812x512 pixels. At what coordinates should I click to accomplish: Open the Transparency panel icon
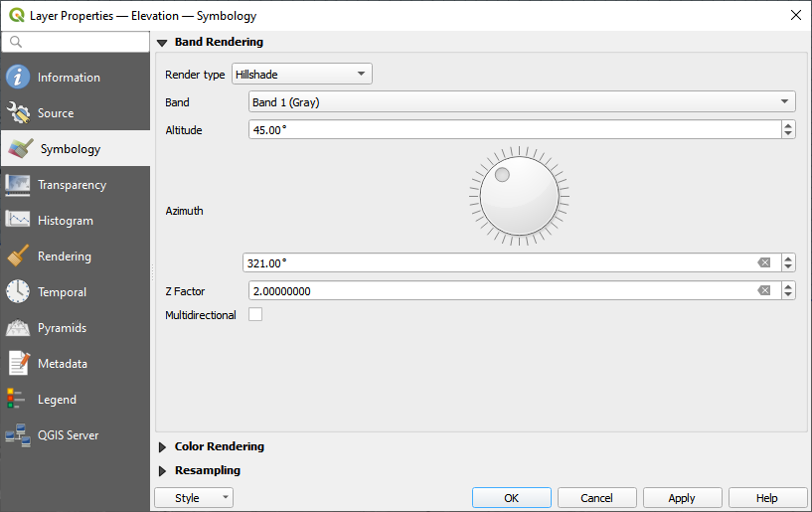coord(18,185)
